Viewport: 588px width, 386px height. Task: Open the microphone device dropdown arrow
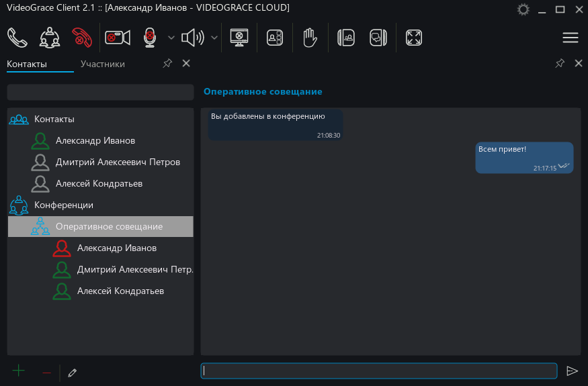[171, 38]
